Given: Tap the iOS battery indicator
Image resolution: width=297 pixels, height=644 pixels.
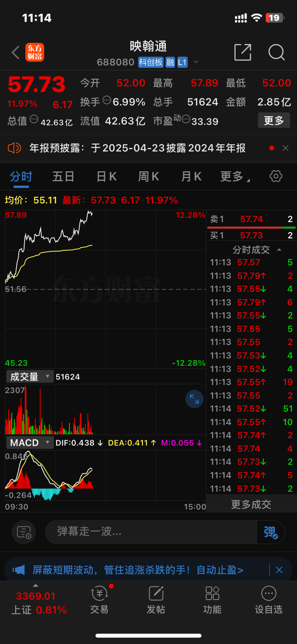Looking at the screenshot, I should (x=275, y=18).
